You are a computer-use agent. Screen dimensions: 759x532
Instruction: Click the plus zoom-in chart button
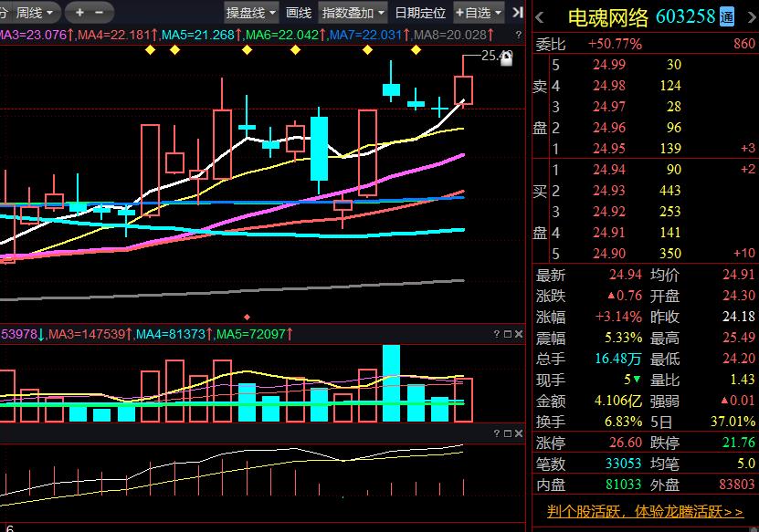pos(79,13)
